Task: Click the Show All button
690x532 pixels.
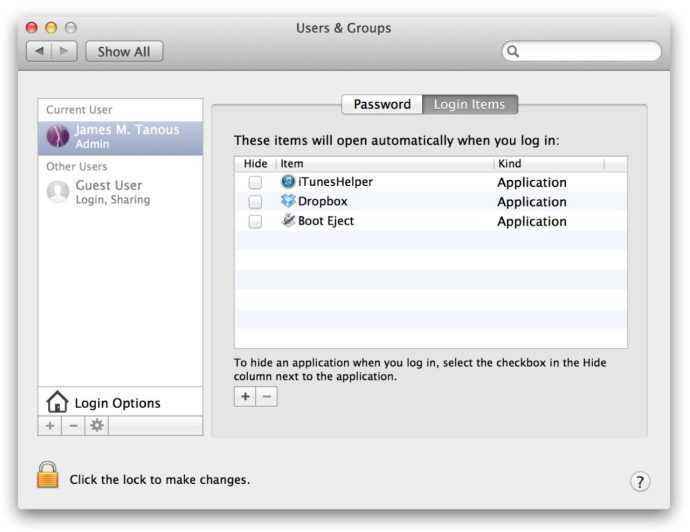Action: tap(124, 51)
